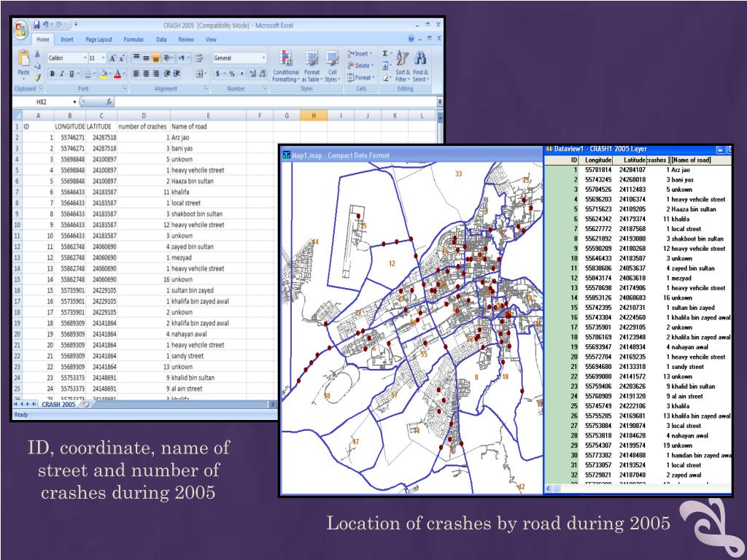Open the Insert cells dropdown

[x=360, y=54]
